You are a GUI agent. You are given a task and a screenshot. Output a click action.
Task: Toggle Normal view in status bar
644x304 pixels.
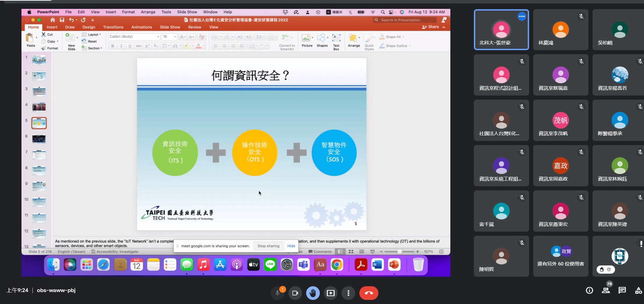340,252
